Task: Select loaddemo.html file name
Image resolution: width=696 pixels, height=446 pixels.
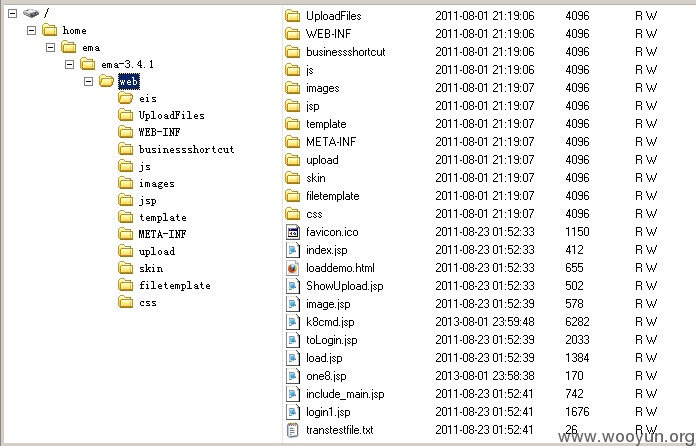Action: [340, 268]
